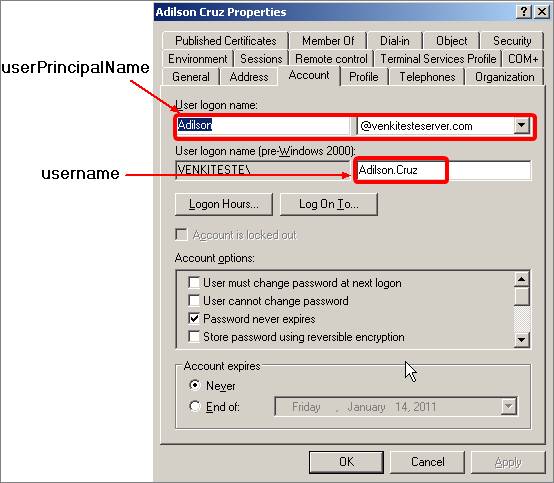Image resolution: width=554 pixels, height=483 pixels.
Task: Click the Log On To button
Action: 329,204
